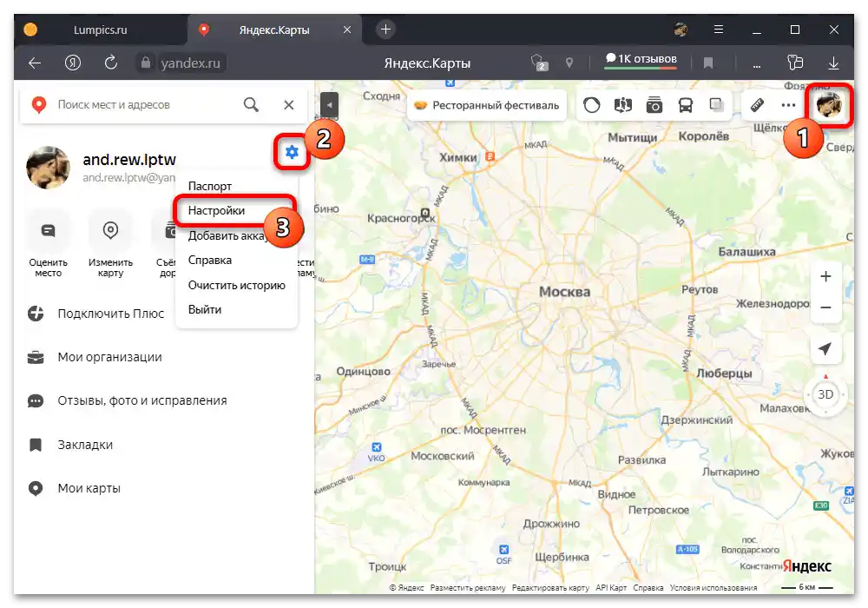Open the three-dots more tools menu

click(x=788, y=104)
